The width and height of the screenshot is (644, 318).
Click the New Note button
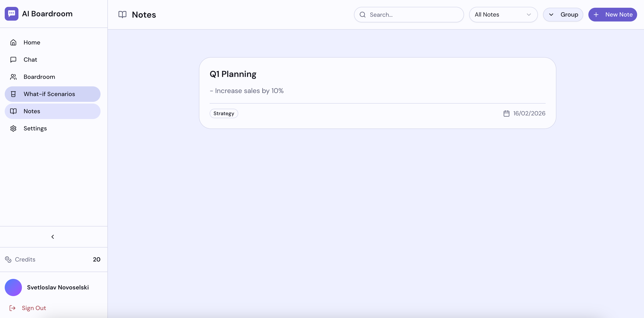tap(612, 14)
